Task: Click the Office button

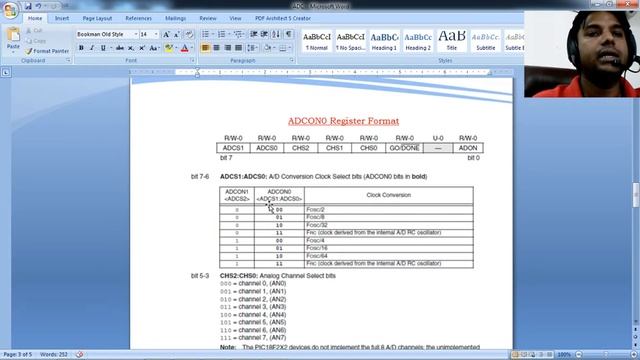Action: coord(10,10)
